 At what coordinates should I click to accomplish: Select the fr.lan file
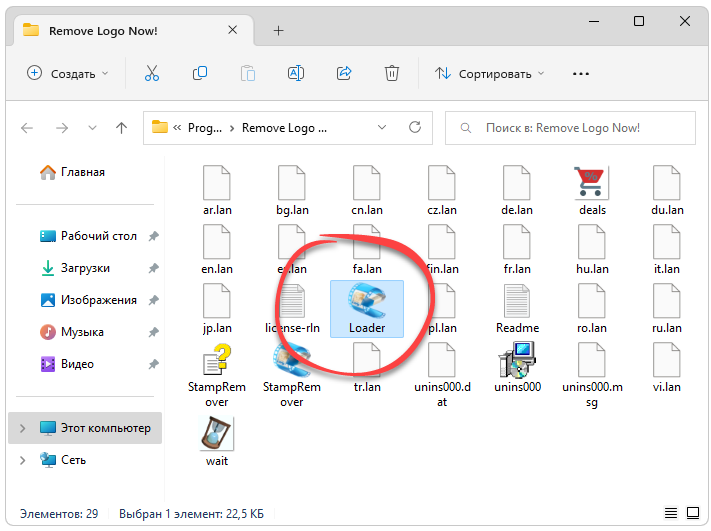(x=517, y=250)
